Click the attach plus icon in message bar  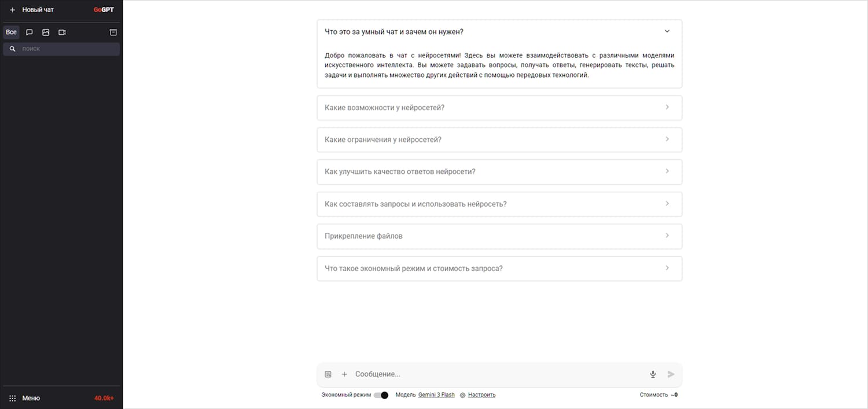(x=344, y=374)
